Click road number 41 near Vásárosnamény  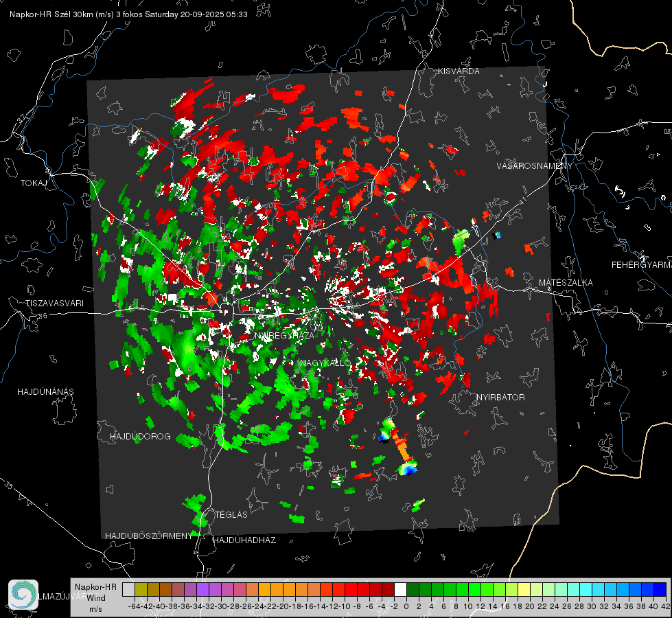[522, 201]
